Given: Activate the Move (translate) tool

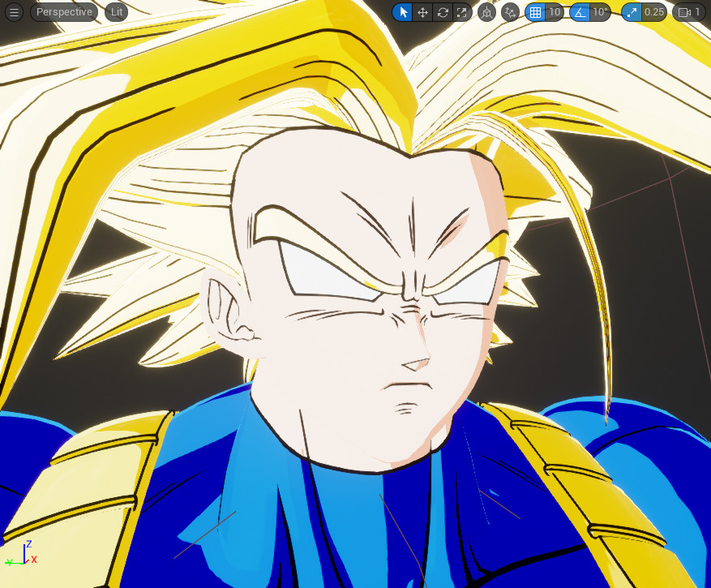Looking at the screenshot, I should click(x=422, y=12).
